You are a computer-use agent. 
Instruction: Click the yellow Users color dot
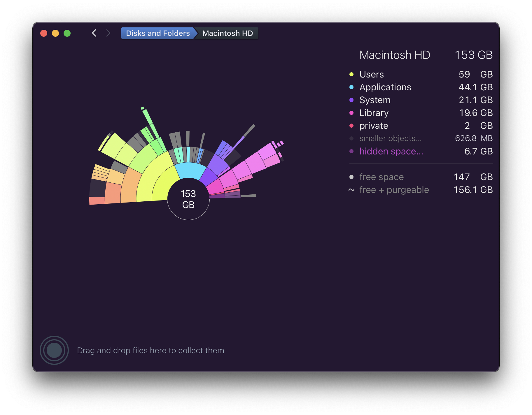pyautogui.click(x=351, y=74)
